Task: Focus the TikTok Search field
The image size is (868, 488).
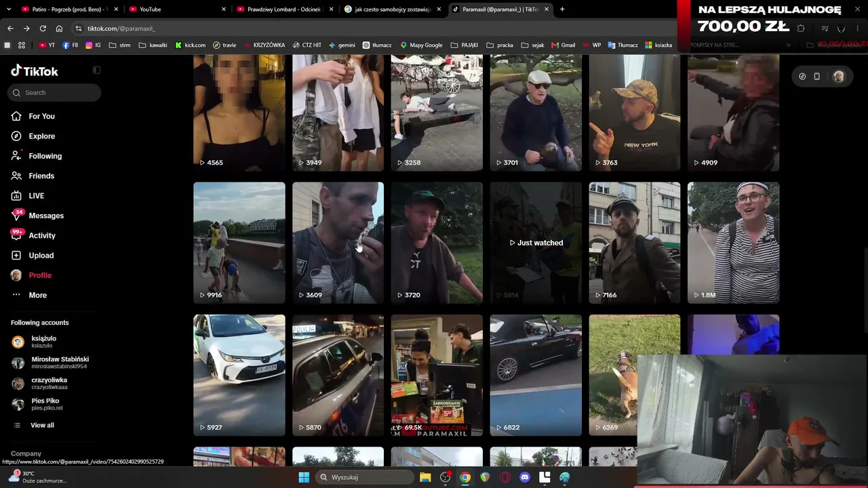Action: point(54,92)
